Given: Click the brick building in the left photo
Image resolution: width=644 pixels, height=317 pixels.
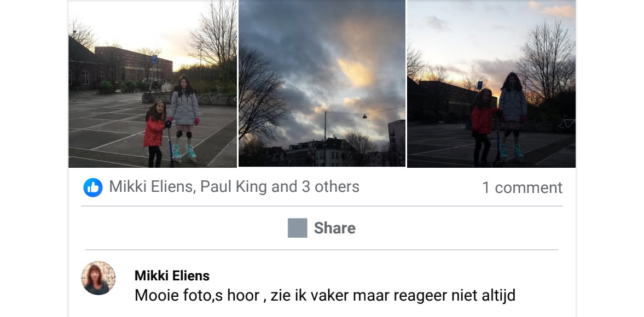Looking at the screenshot, I should point(134,63).
